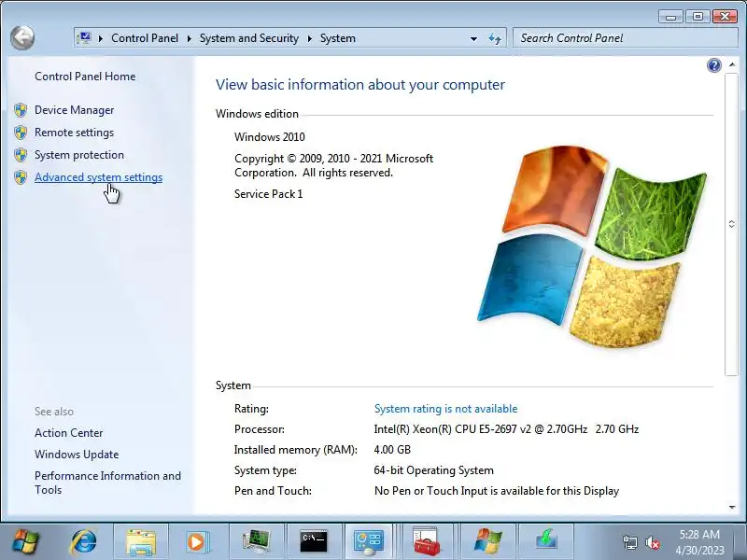Open the clock showing 5:28 AM
The image size is (747, 560).
tap(699, 542)
